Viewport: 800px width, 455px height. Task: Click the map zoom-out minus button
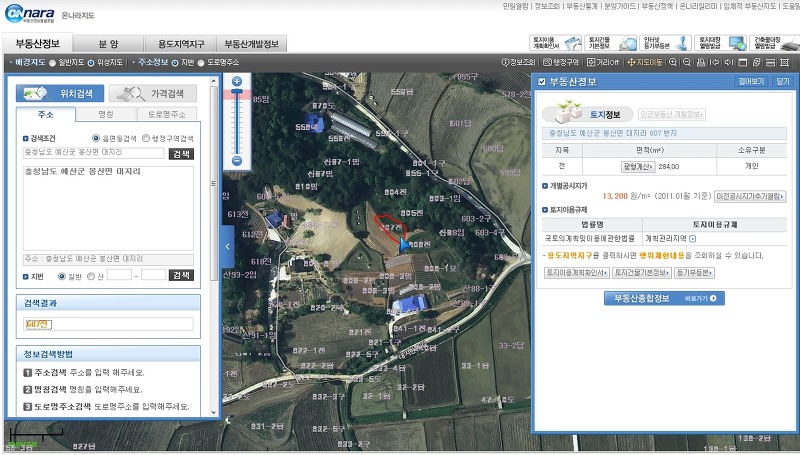click(x=237, y=161)
